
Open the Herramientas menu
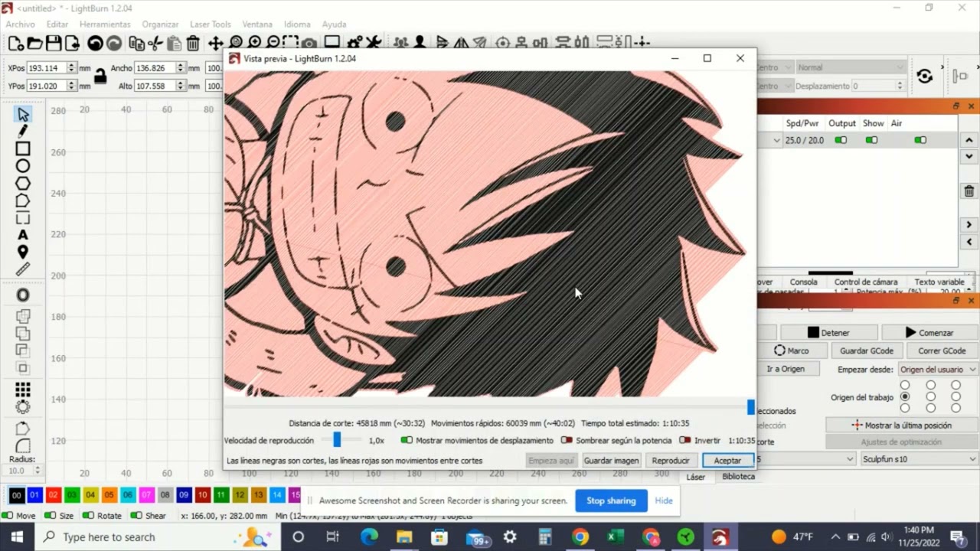pos(105,24)
